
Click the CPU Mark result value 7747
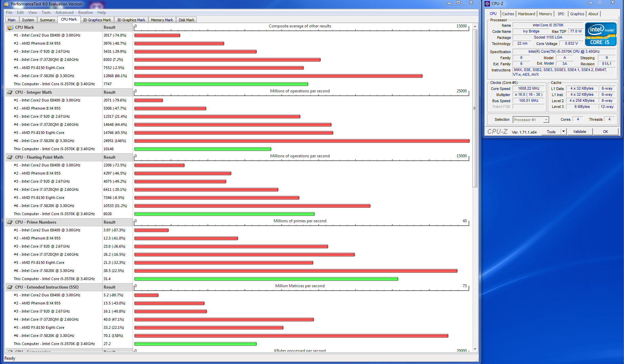click(x=107, y=84)
